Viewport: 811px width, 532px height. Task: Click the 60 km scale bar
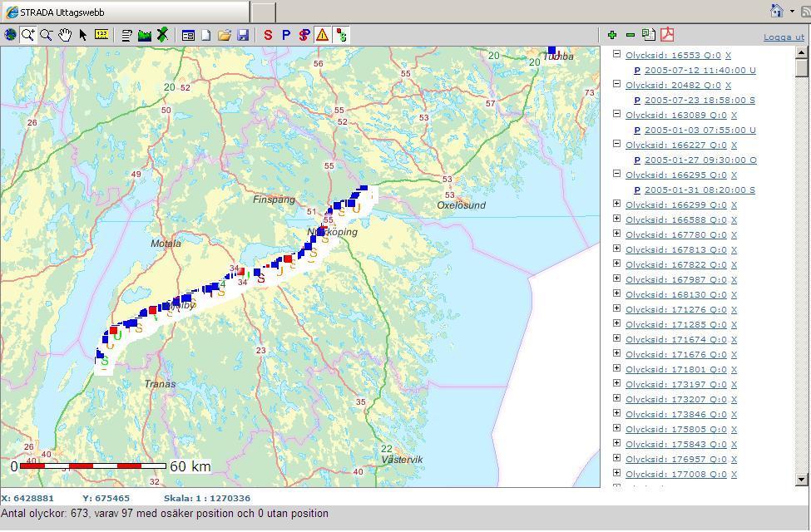coord(110,466)
